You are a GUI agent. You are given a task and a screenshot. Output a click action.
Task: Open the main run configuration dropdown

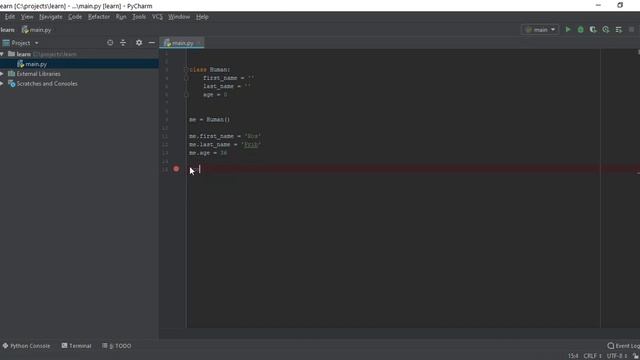540,29
